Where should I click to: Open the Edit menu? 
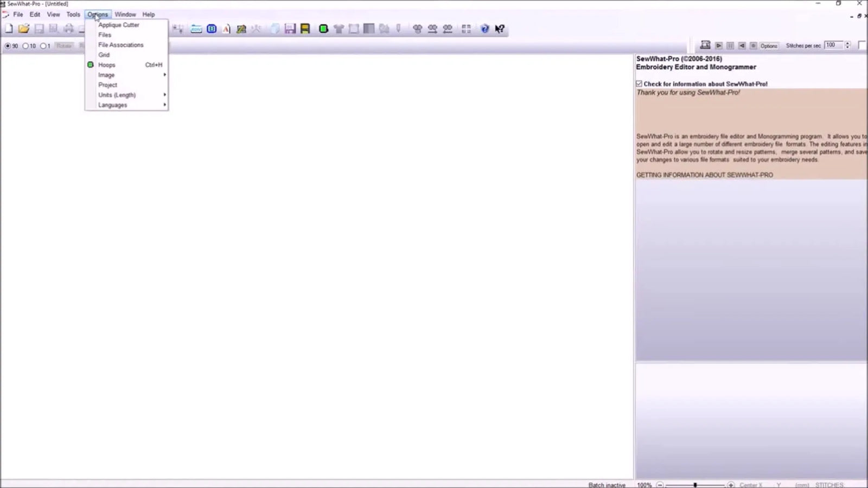(x=35, y=15)
